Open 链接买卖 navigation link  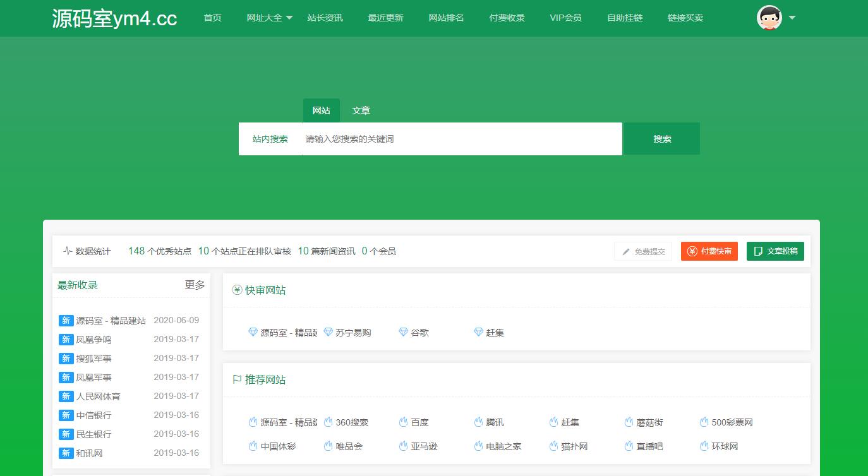(x=685, y=18)
